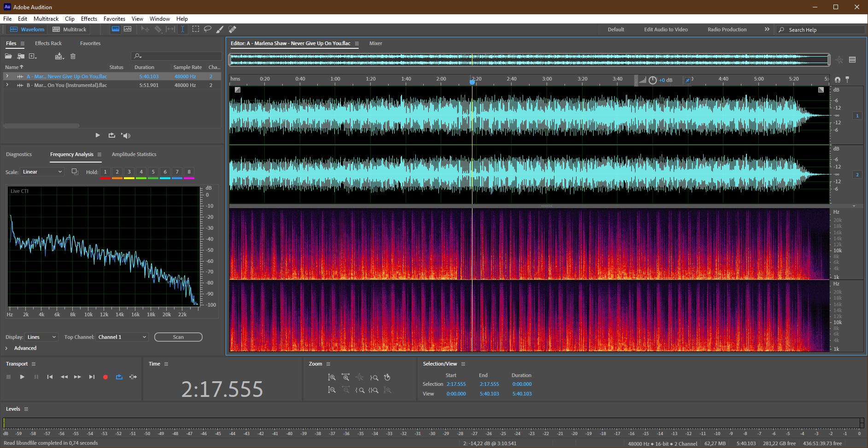Switch to Amplitude Statistics tab
The image size is (868, 448).
point(134,154)
